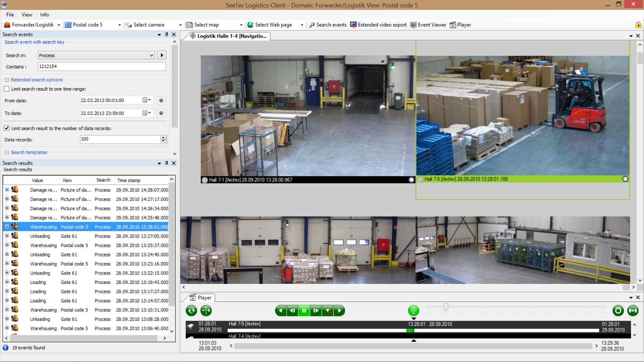Select the Warehousing 13:25:37 result row
The height and width of the screenshot is (362, 644).
pos(86,245)
